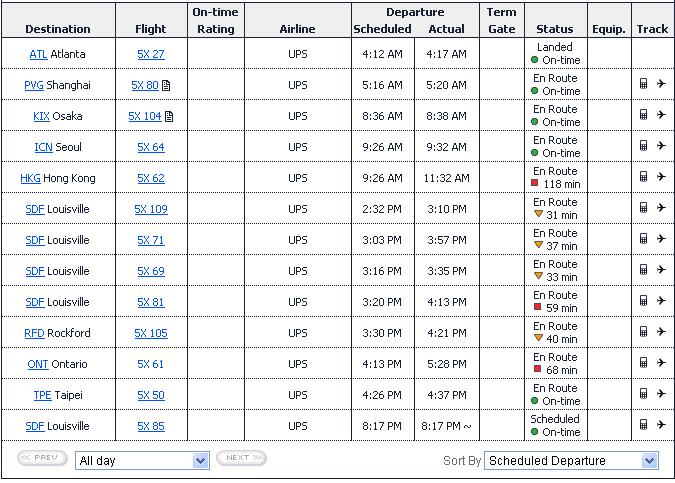Click the calculator icon for flight 5X 85
This screenshot has width=675, height=483.
pos(643,424)
